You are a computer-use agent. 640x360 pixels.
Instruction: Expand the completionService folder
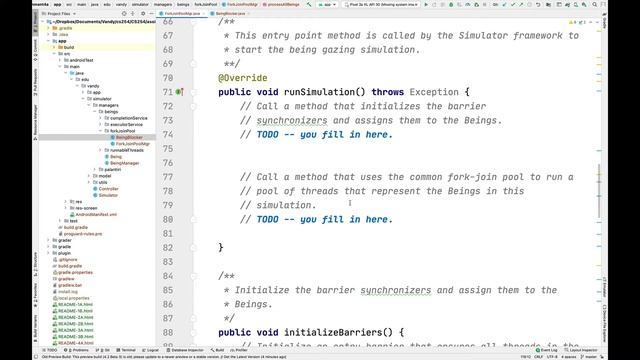point(100,118)
